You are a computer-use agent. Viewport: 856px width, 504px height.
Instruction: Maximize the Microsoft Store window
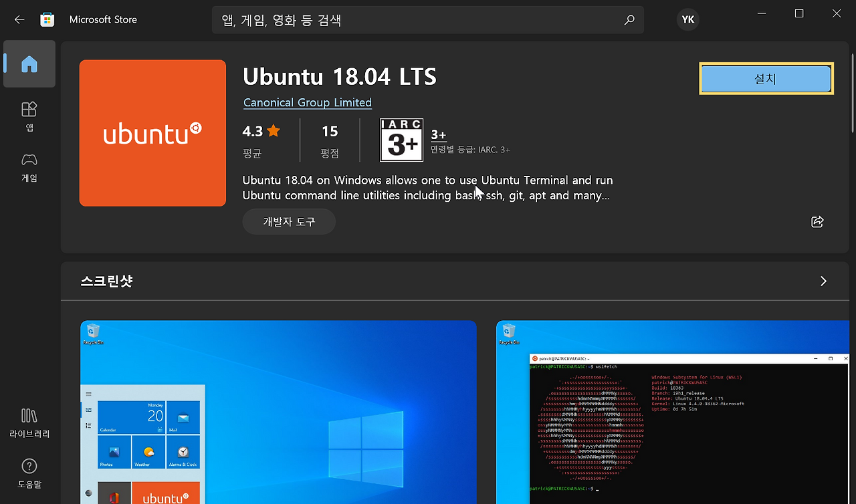(799, 13)
